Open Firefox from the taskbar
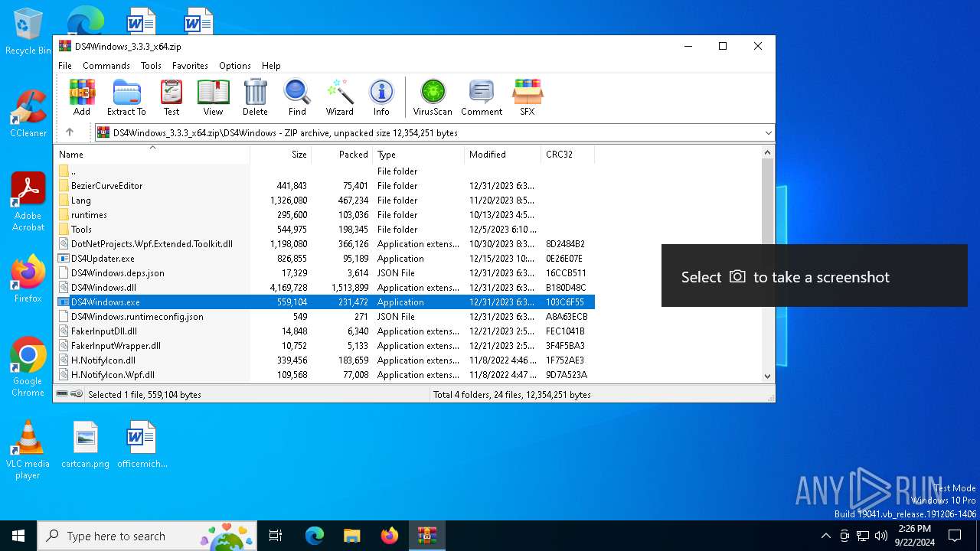This screenshot has height=551, width=980. tap(390, 536)
